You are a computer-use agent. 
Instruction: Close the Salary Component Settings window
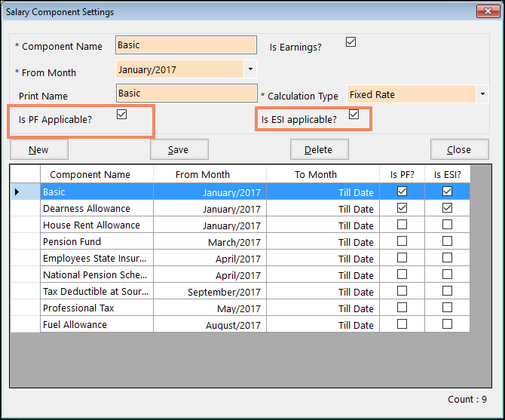click(488, 11)
